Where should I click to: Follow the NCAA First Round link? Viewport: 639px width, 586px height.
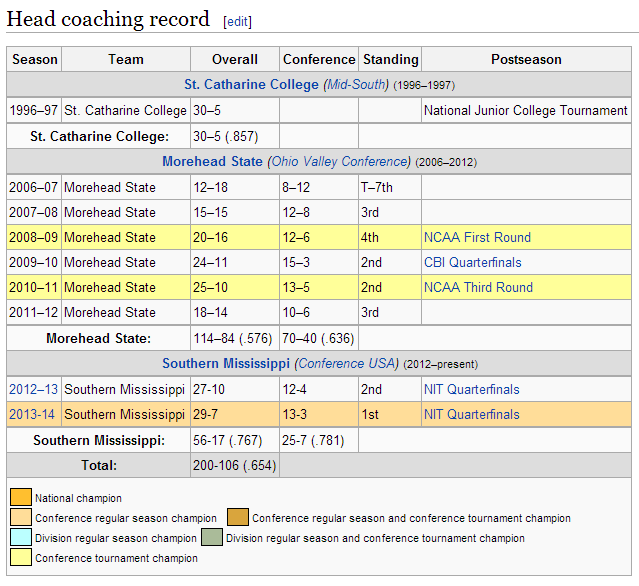[477, 238]
